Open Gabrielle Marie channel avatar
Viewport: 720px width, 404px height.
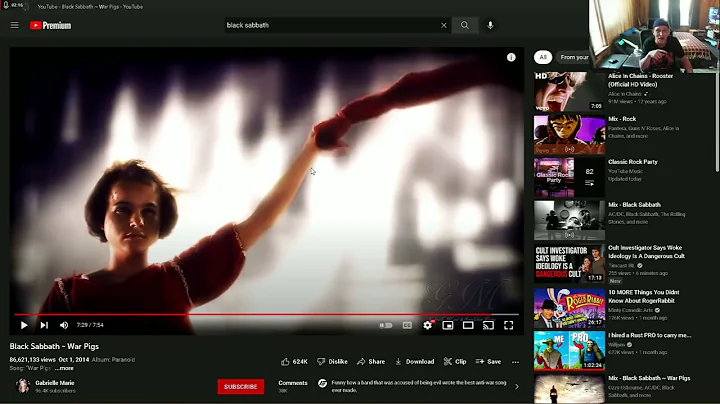[x=22, y=386]
